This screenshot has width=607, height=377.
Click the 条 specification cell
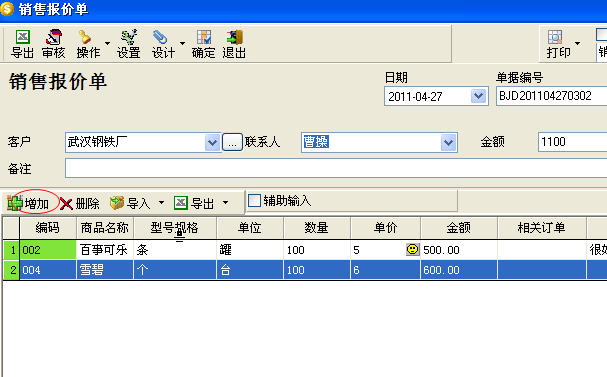tap(175, 250)
